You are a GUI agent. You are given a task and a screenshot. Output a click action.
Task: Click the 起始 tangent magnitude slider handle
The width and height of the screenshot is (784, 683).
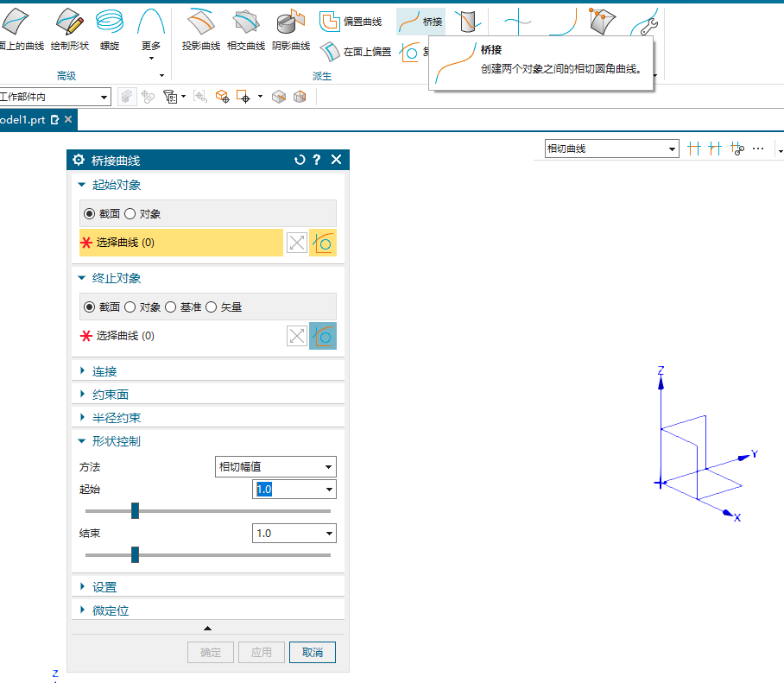(135, 511)
